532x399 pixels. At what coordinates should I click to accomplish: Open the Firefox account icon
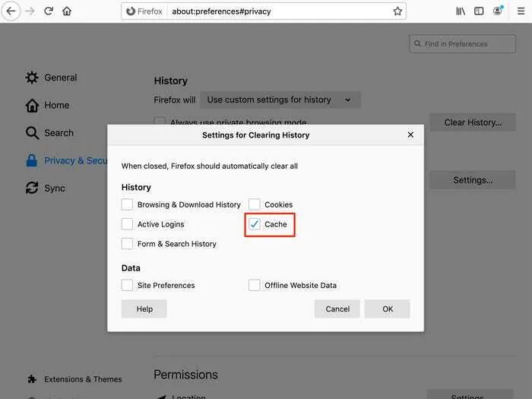coord(498,11)
